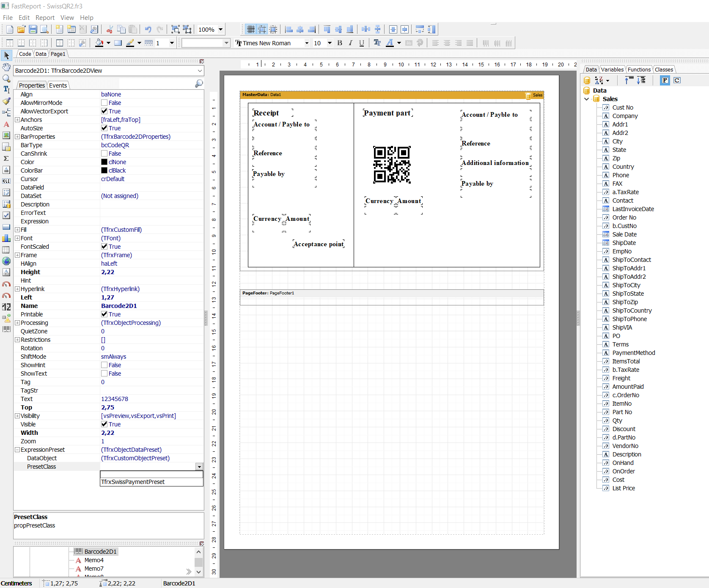Click the Underline formatting icon

(361, 43)
